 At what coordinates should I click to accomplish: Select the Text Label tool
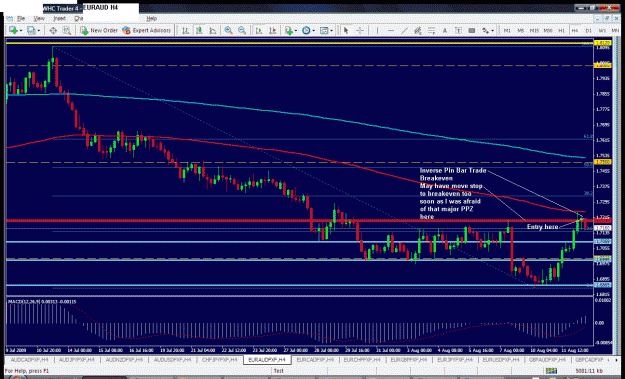point(458,30)
